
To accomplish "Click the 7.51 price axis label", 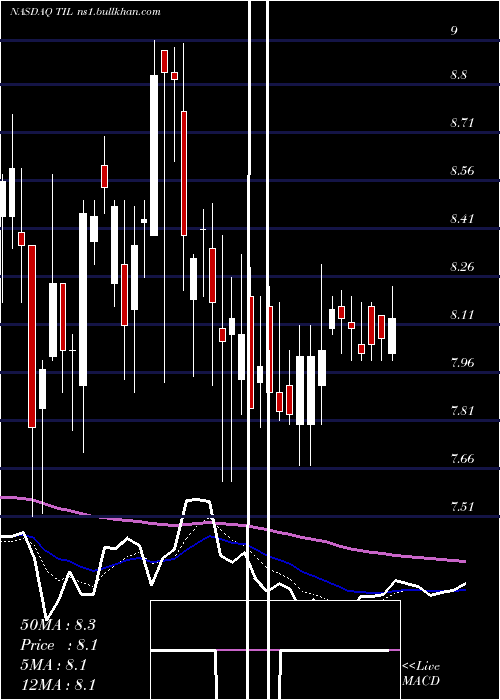I will (462, 506).
